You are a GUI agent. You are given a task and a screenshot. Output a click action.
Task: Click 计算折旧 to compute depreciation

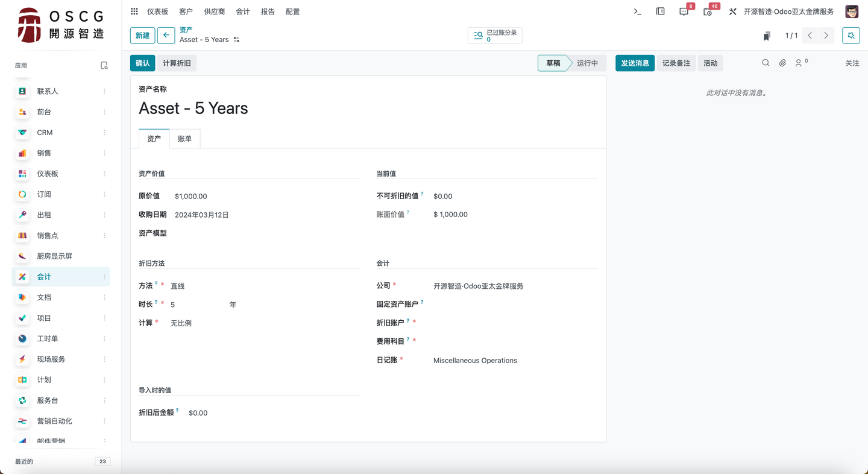177,63
